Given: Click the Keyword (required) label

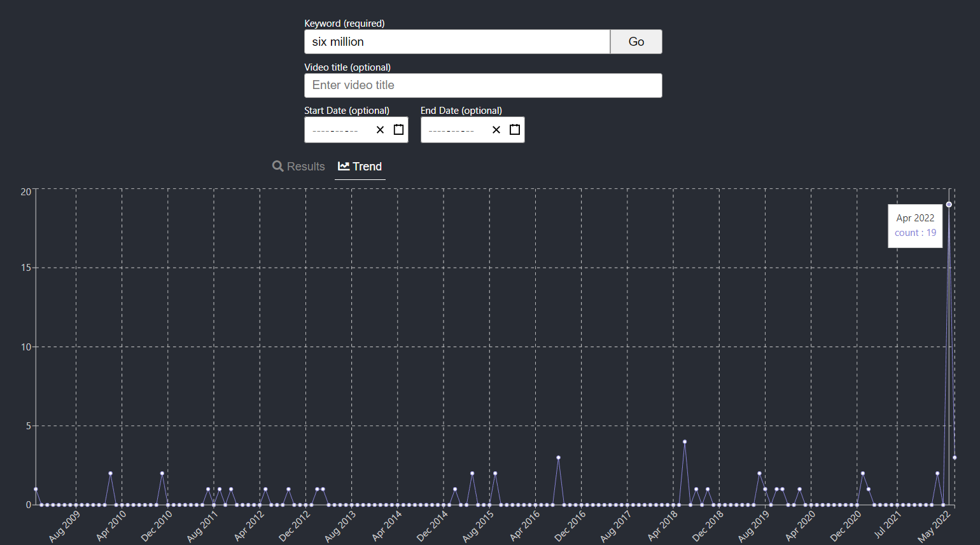Looking at the screenshot, I should [x=344, y=24].
